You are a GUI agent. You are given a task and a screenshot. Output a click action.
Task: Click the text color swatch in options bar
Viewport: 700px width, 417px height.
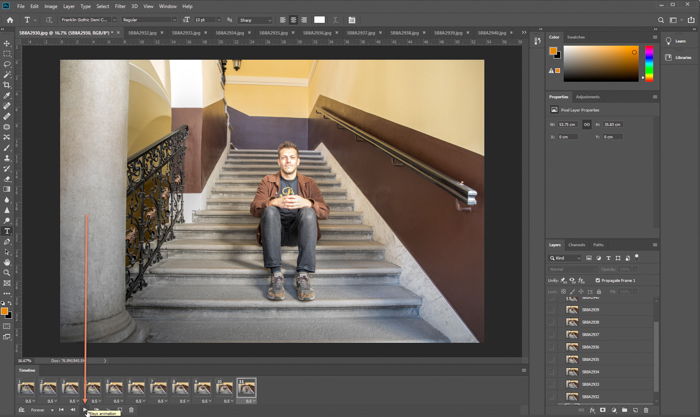[x=320, y=19]
